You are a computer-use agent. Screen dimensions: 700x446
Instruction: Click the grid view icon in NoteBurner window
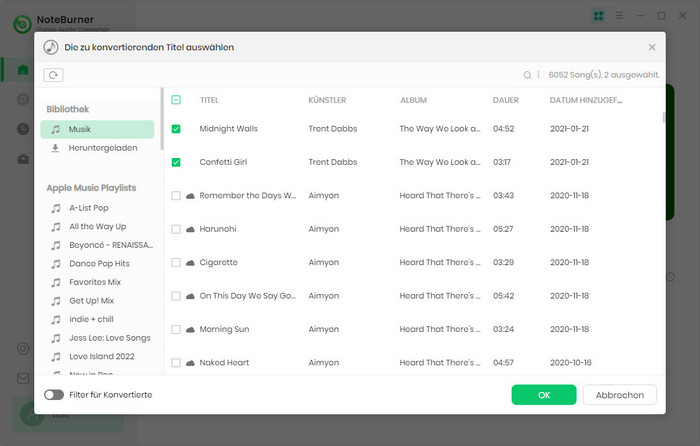point(598,16)
